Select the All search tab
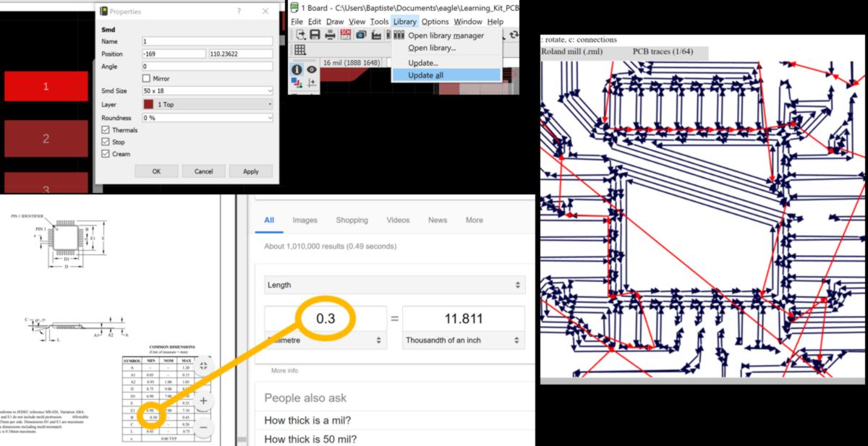 [x=269, y=220]
